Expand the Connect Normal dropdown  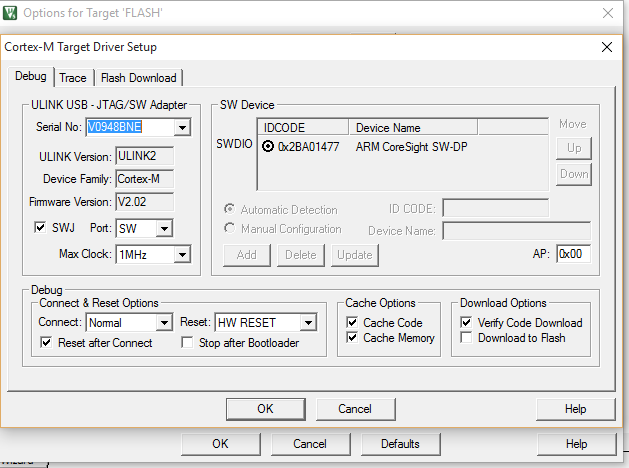[x=164, y=323]
